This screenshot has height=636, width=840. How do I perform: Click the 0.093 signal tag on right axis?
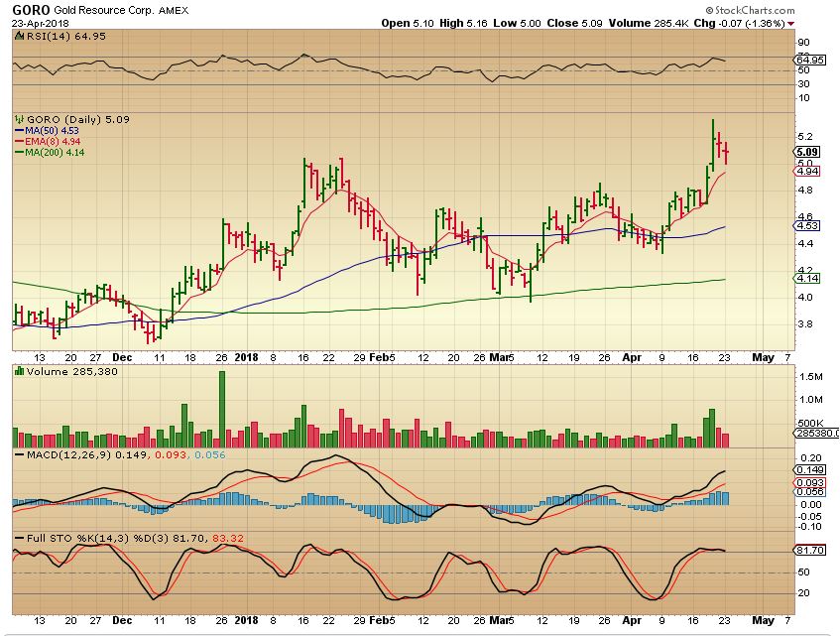pyautogui.click(x=809, y=483)
